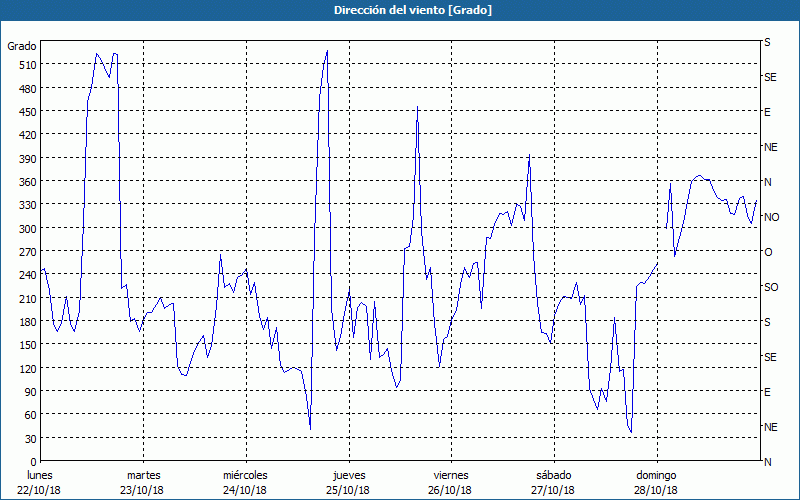Click the date 22/10/18
The width and height of the screenshot is (800, 500).
coord(39,490)
